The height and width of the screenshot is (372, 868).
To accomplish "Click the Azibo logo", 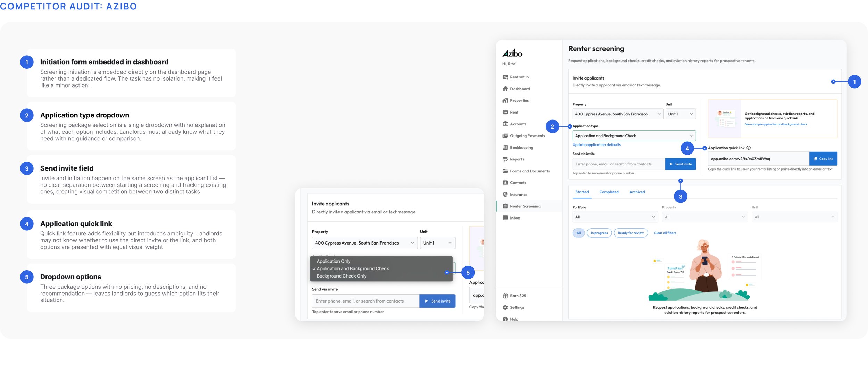I will (x=512, y=53).
